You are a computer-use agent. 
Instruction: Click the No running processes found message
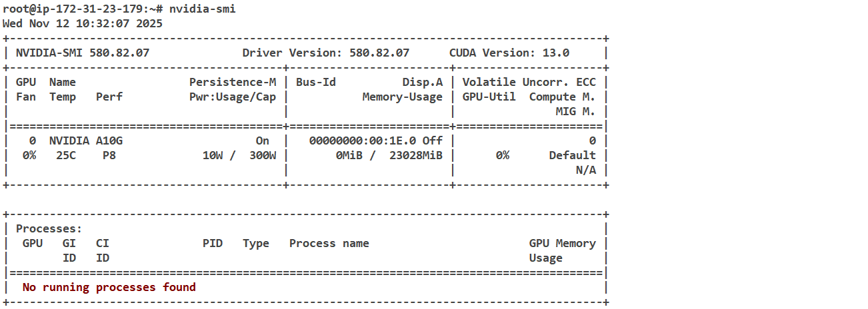point(109,287)
